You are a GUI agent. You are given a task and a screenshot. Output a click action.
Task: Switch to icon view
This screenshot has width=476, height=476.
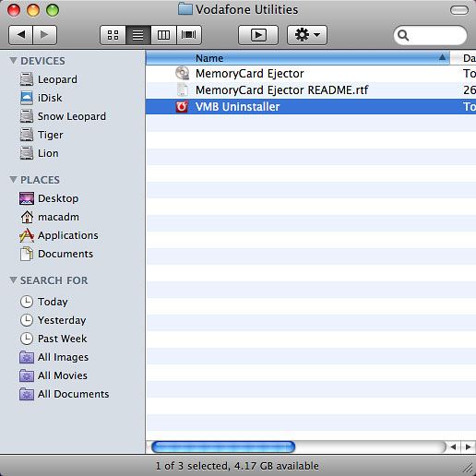[113, 35]
